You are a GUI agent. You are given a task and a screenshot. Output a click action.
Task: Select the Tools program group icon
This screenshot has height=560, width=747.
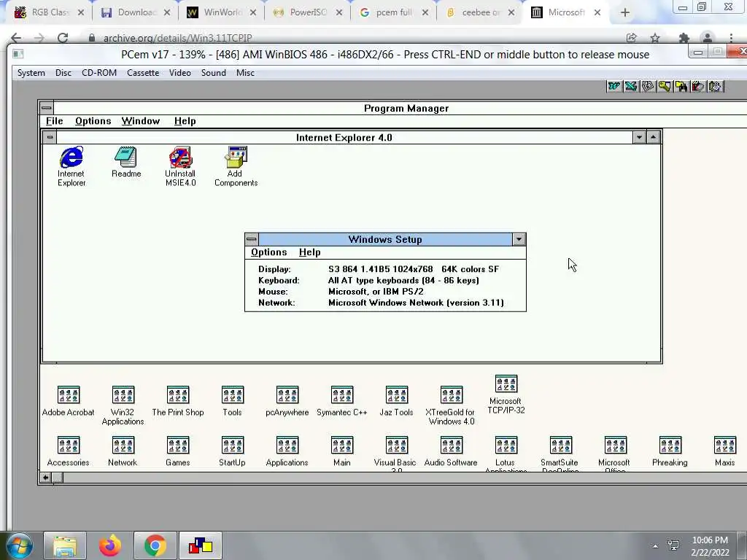[x=233, y=394]
